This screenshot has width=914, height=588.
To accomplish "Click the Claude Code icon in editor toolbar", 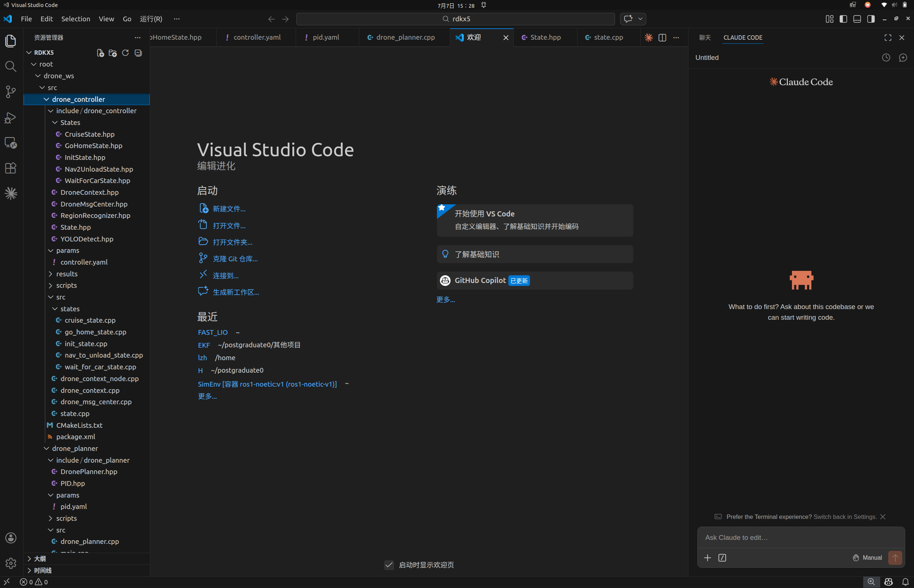I will 649,37.
